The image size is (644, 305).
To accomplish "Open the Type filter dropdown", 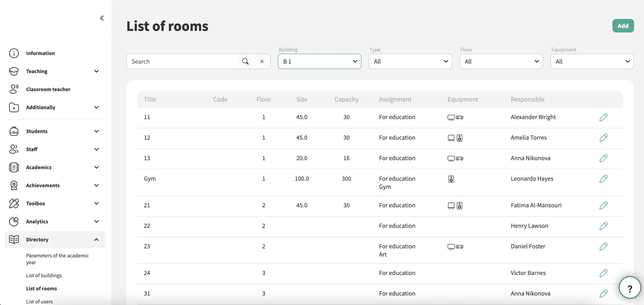I will point(410,61).
